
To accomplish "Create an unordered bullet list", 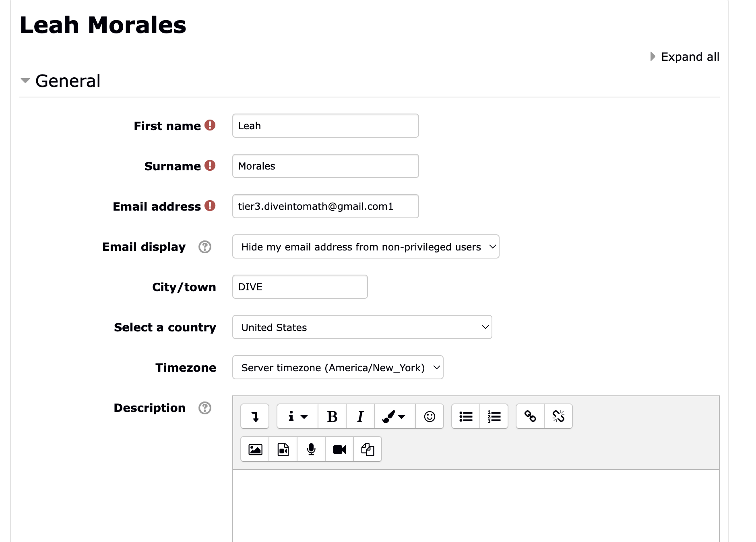I will pyautogui.click(x=466, y=416).
